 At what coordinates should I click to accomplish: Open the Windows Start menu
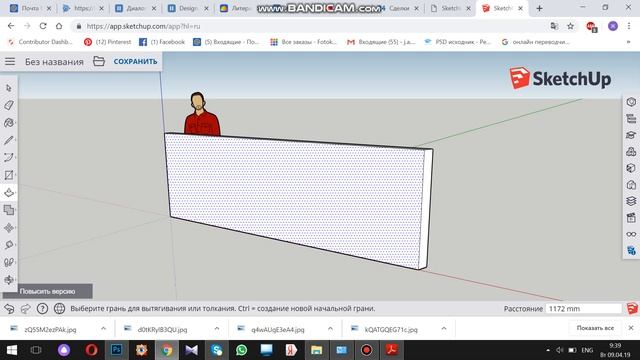pos(11,350)
